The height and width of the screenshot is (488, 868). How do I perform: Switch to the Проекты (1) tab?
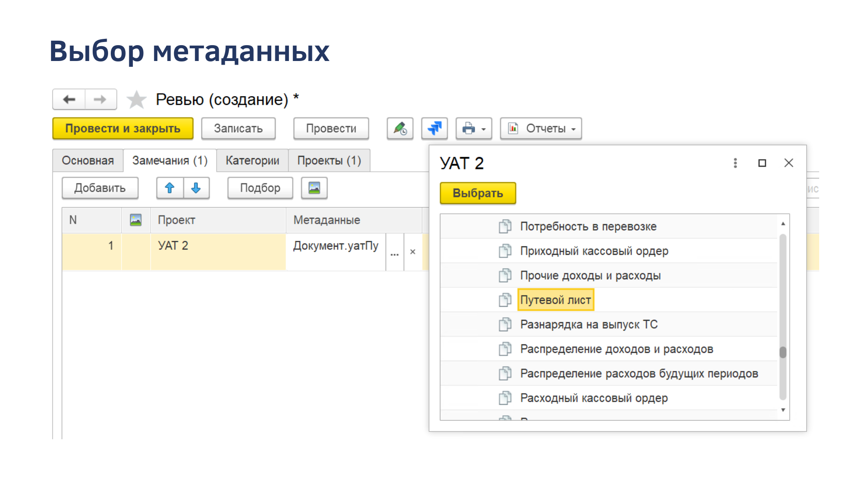tap(329, 161)
